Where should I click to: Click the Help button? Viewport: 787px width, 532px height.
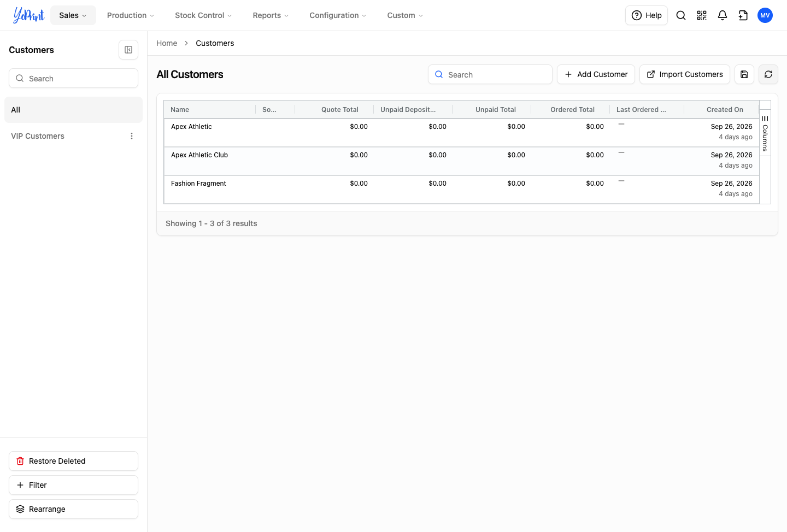coord(647,15)
